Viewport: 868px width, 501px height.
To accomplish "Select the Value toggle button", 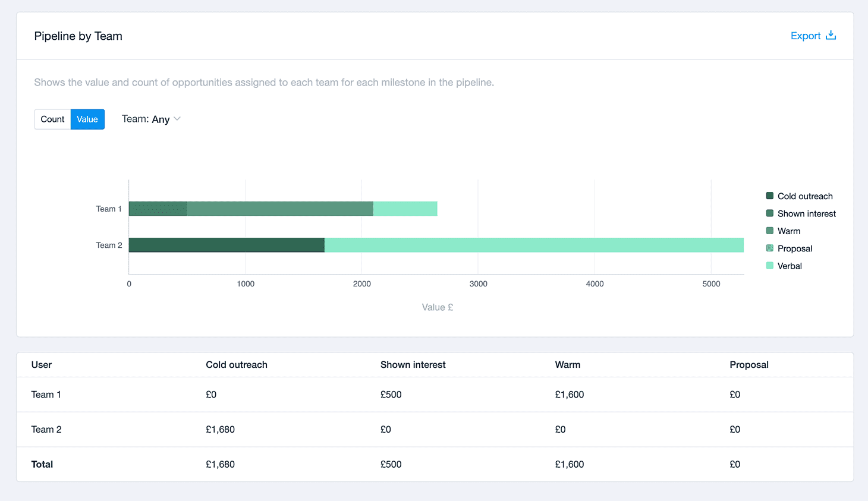I will click(87, 119).
